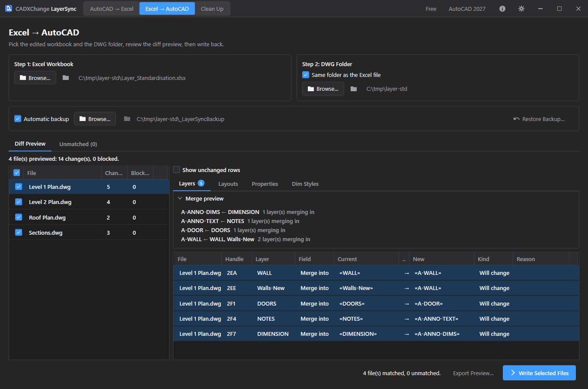Sort diff table by Layer column header
This screenshot has width=588, height=389.
[x=272, y=259]
